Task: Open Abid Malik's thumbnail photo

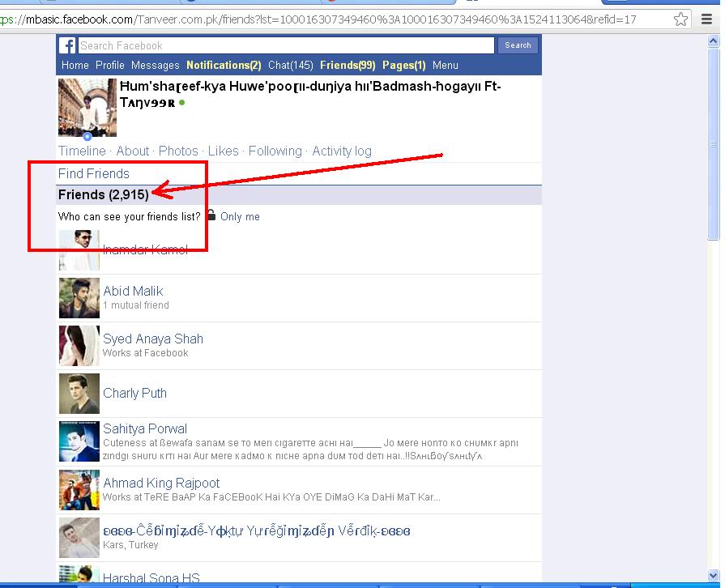Action: (x=79, y=298)
